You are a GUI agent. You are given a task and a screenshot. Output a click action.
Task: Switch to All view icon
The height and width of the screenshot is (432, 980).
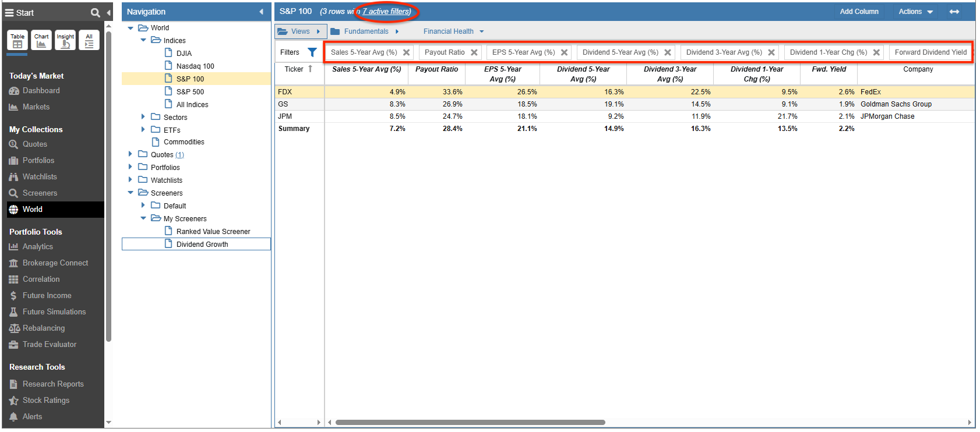pyautogui.click(x=89, y=40)
